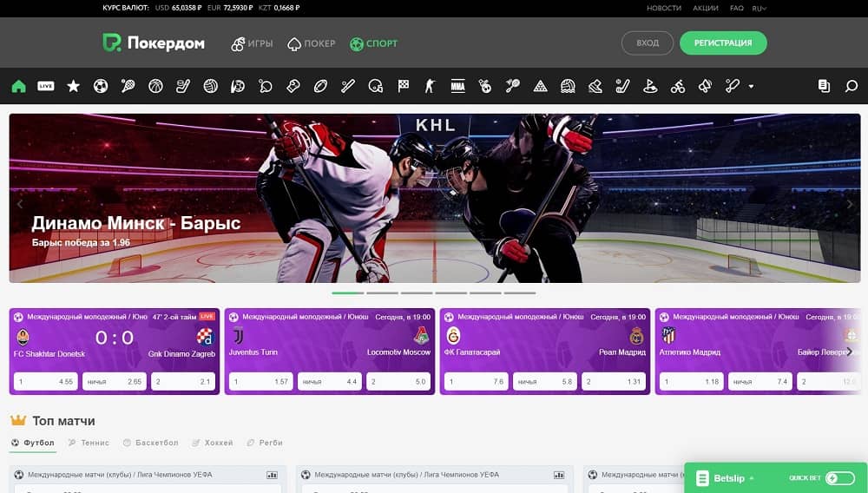Open search with the magnifier icon

click(x=852, y=86)
